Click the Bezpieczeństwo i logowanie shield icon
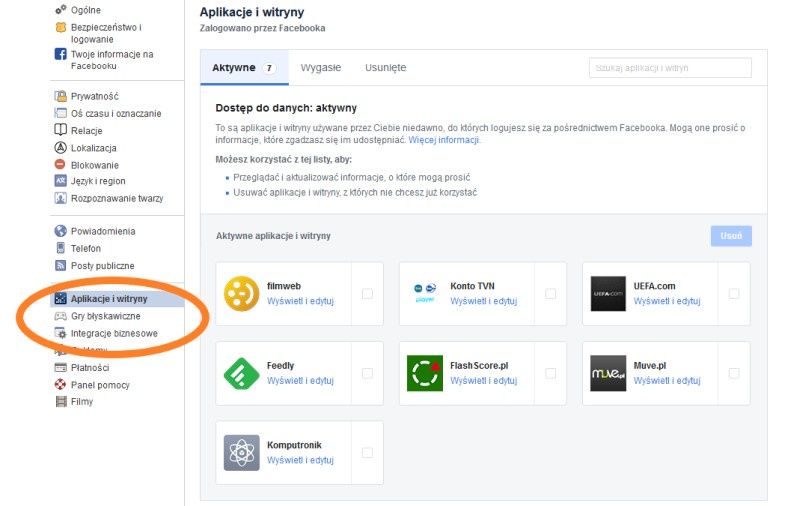 (x=61, y=27)
